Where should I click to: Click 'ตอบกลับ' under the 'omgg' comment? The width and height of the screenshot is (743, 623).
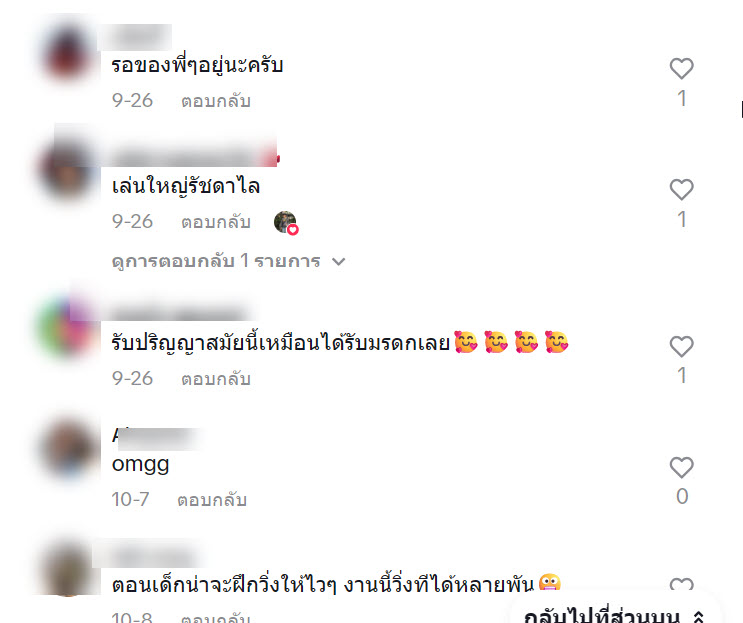tap(212, 500)
